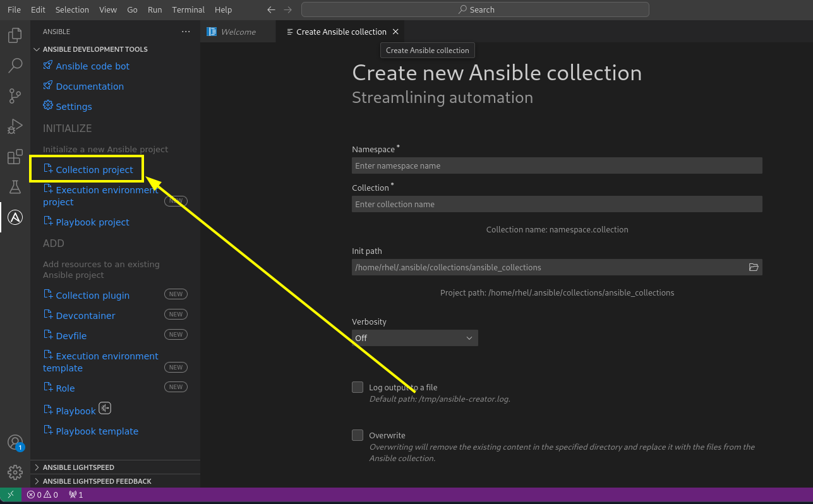Click the rocket icon beside Ansible code bot

pyautogui.click(x=48, y=65)
